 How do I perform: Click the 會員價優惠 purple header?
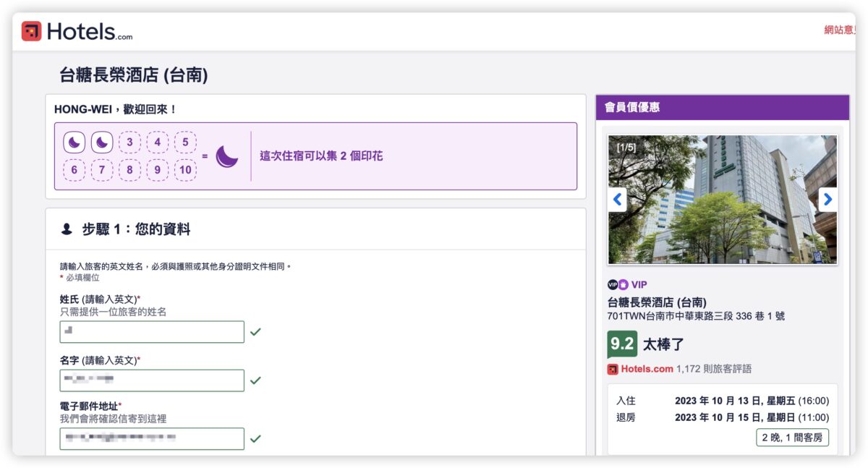click(723, 107)
